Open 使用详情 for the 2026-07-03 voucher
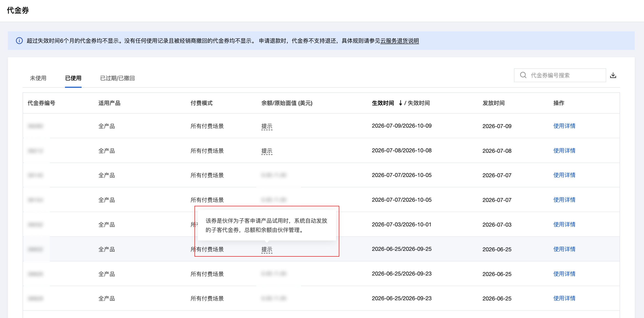644x318 pixels. (x=564, y=224)
